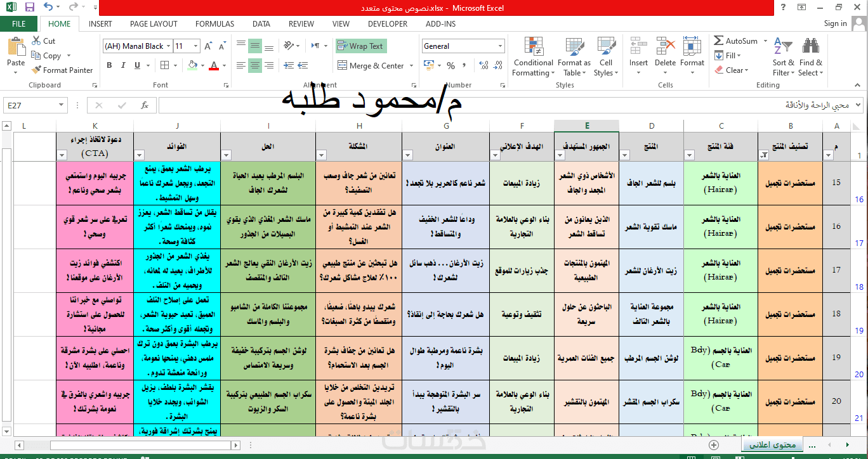Switch to the FORMULAS tab

tap(214, 23)
